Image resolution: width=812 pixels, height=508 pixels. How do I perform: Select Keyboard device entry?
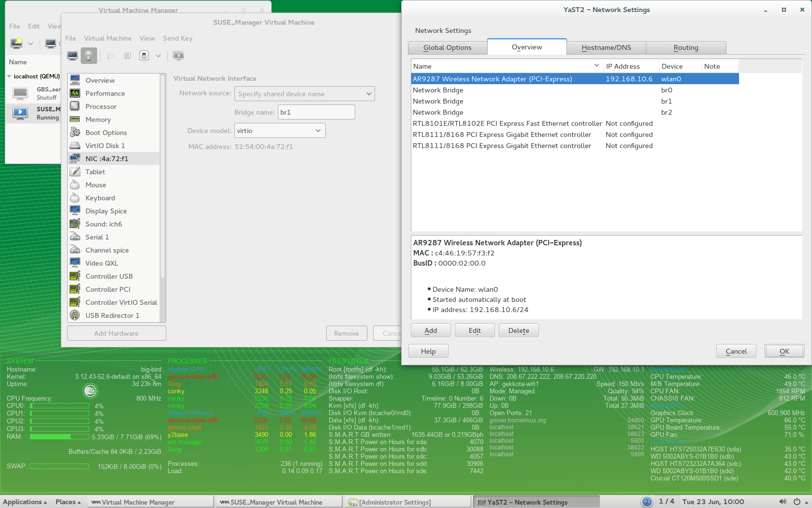click(x=114, y=198)
